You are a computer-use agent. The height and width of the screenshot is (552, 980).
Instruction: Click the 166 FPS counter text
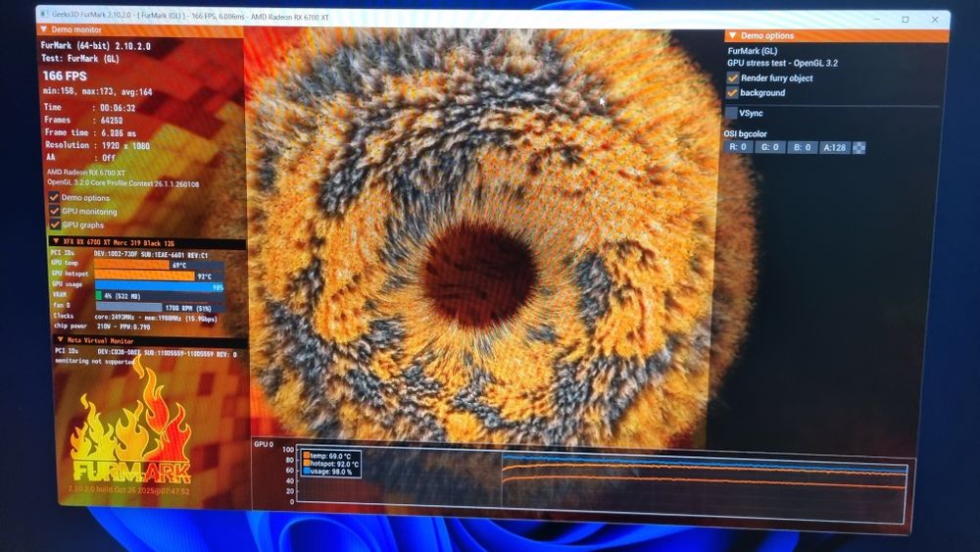[x=65, y=75]
